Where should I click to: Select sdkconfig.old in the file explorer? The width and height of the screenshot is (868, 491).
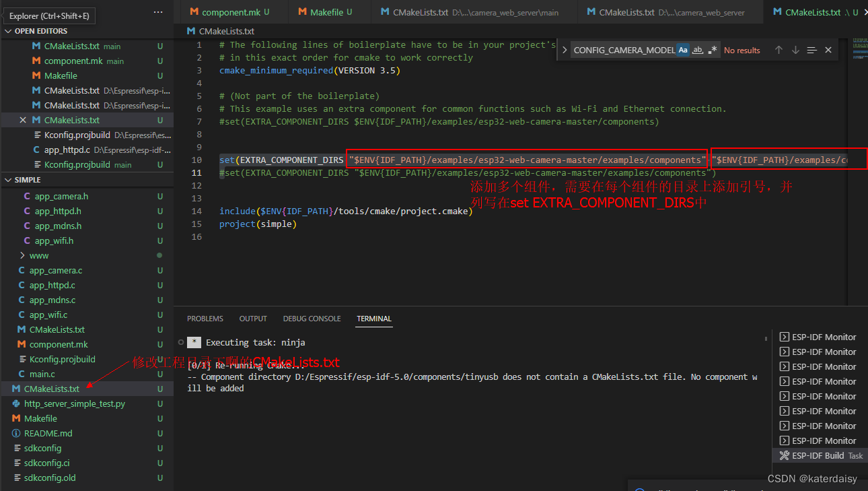click(50, 478)
